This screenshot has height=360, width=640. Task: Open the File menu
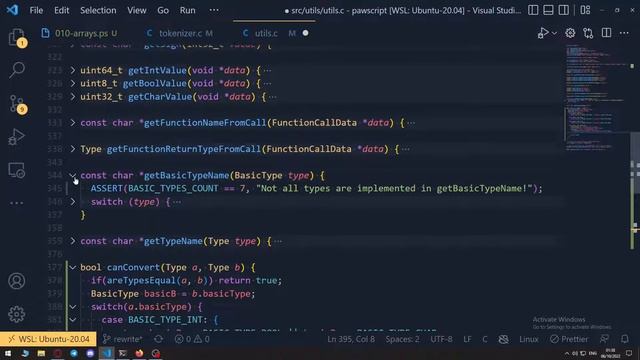click(x=36, y=10)
